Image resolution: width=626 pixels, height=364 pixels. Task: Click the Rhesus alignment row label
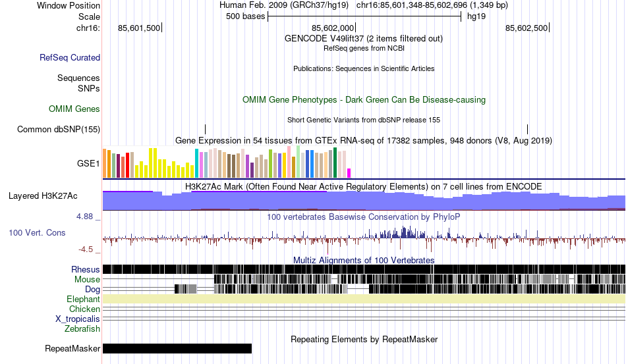click(86, 269)
